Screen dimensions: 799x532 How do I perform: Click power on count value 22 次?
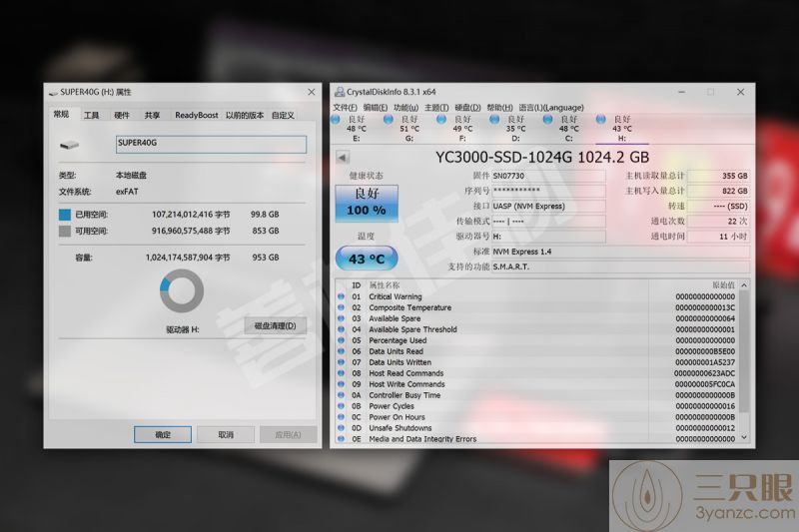tap(718, 222)
